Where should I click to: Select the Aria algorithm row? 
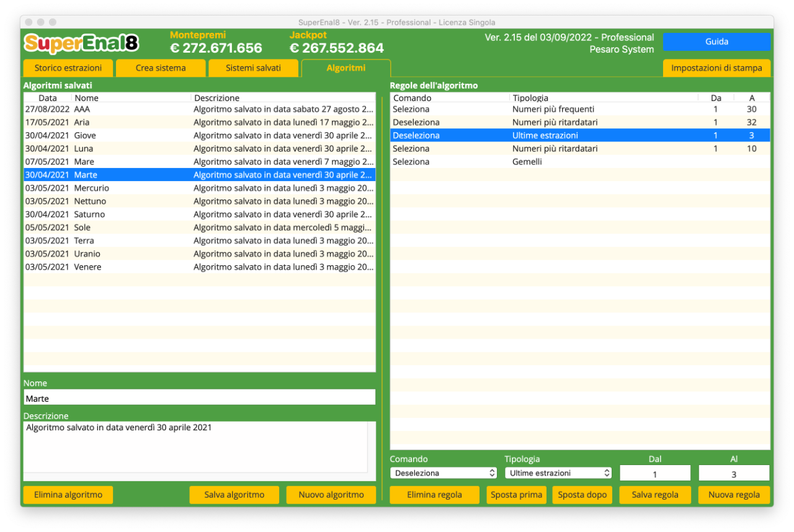pyautogui.click(x=200, y=122)
